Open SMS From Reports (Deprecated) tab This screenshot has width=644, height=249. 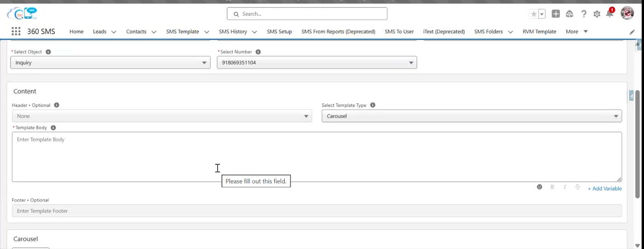pos(338,32)
